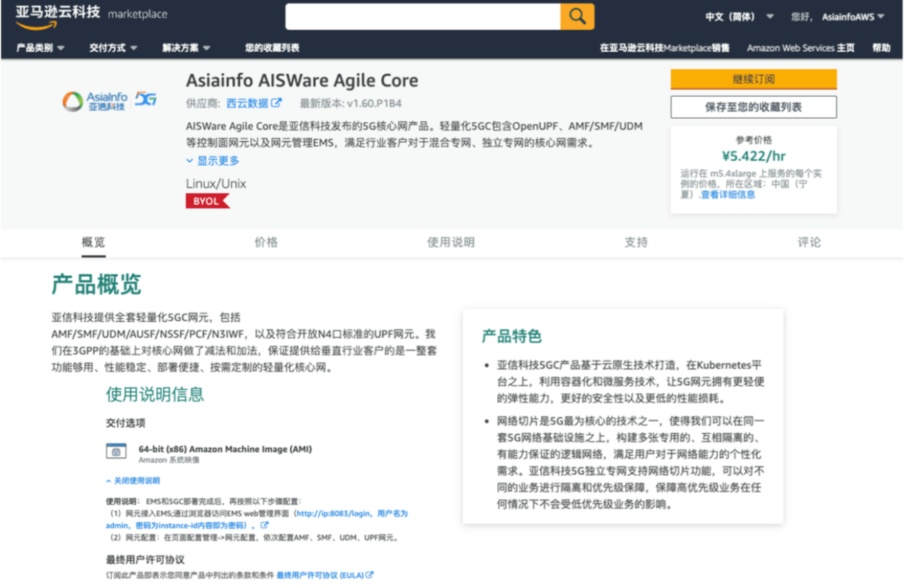Open the 产品类别 dropdown menu
This screenshot has width=904, height=588.
coord(40,48)
